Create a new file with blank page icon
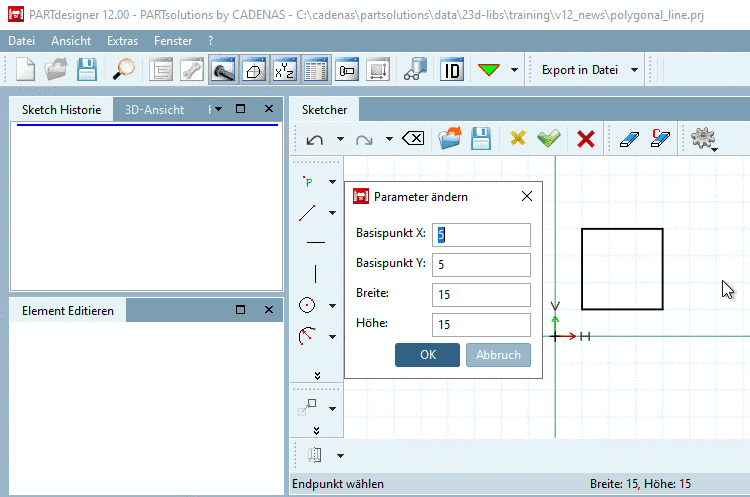 [x=25, y=70]
